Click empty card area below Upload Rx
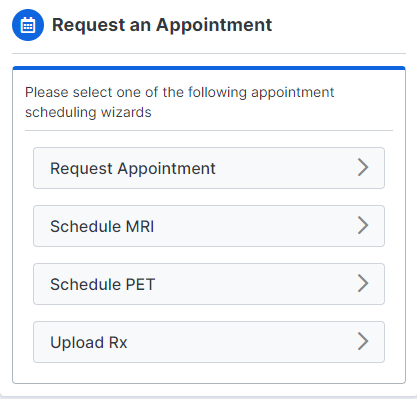Screen dimensions: 417x399 [209, 373]
